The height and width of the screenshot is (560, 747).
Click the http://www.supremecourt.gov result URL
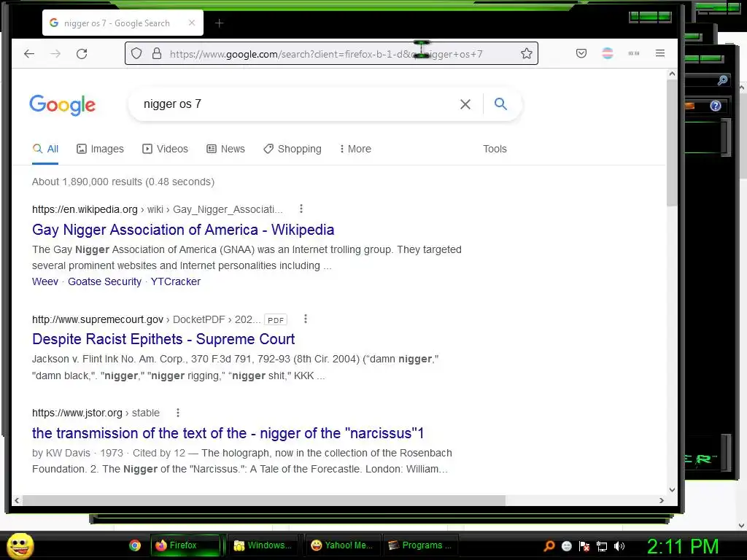98,319
